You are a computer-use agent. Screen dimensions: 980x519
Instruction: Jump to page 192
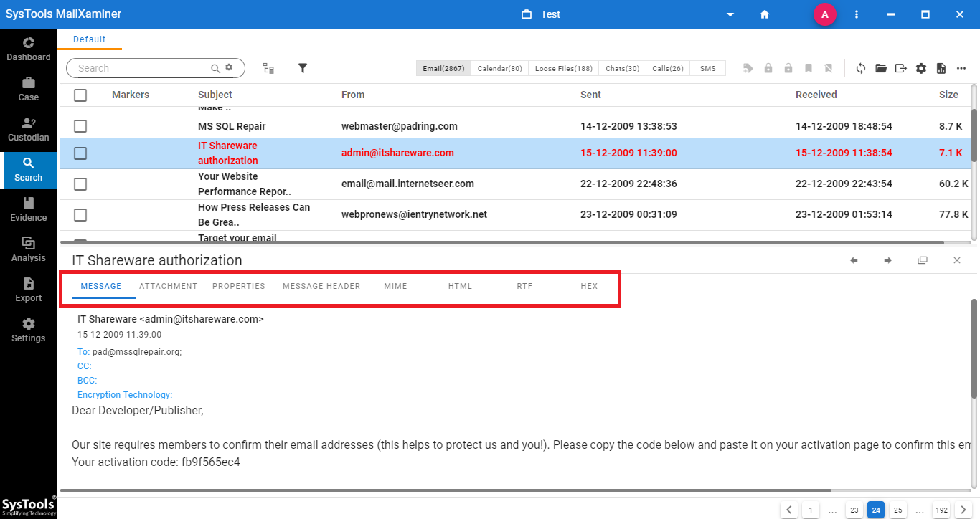pyautogui.click(x=941, y=510)
